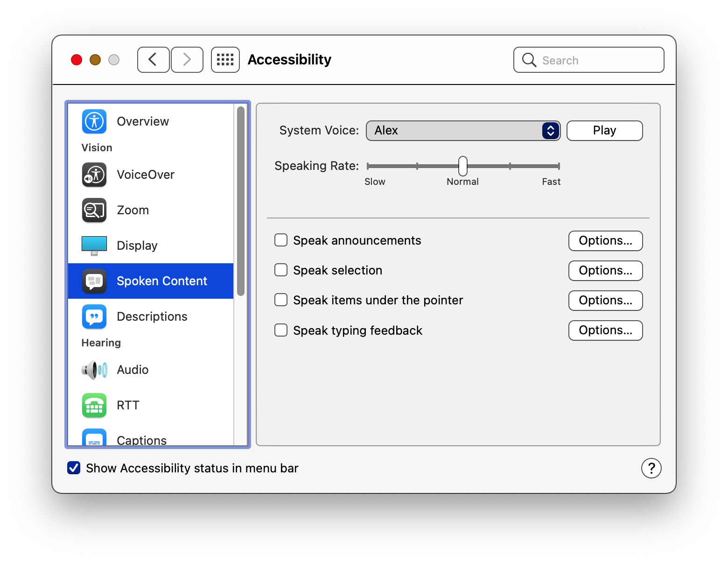Check Speak typing feedback

click(x=280, y=330)
